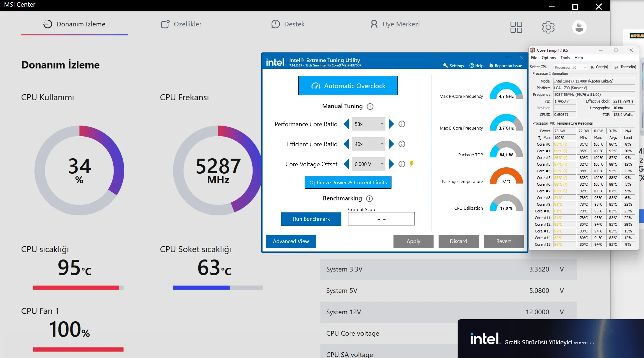Select the System 12V voltage row
This screenshot has height=358, width=644.
click(449, 312)
